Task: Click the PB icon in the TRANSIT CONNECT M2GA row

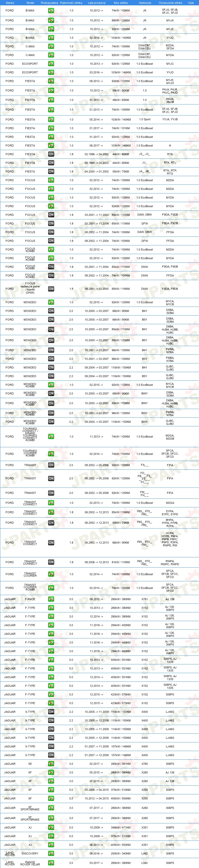Action: pyautogui.click(x=51, y=503)
